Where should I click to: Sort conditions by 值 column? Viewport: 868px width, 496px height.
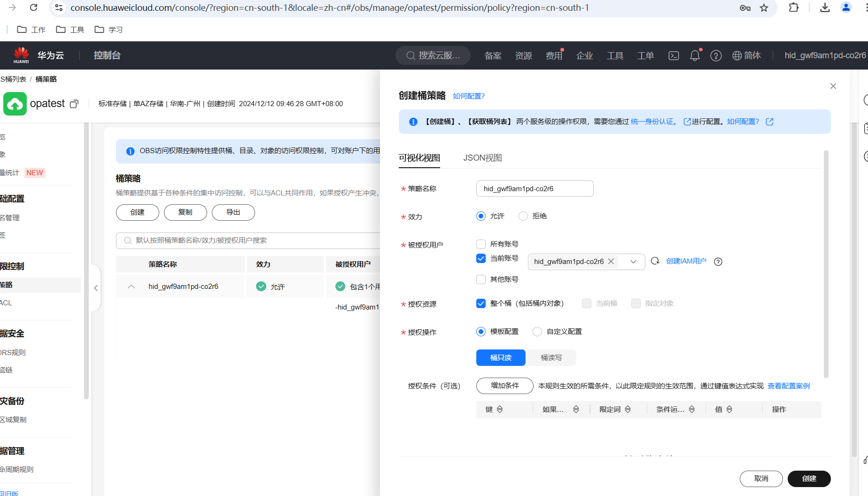pyautogui.click(x=729, y=410)
